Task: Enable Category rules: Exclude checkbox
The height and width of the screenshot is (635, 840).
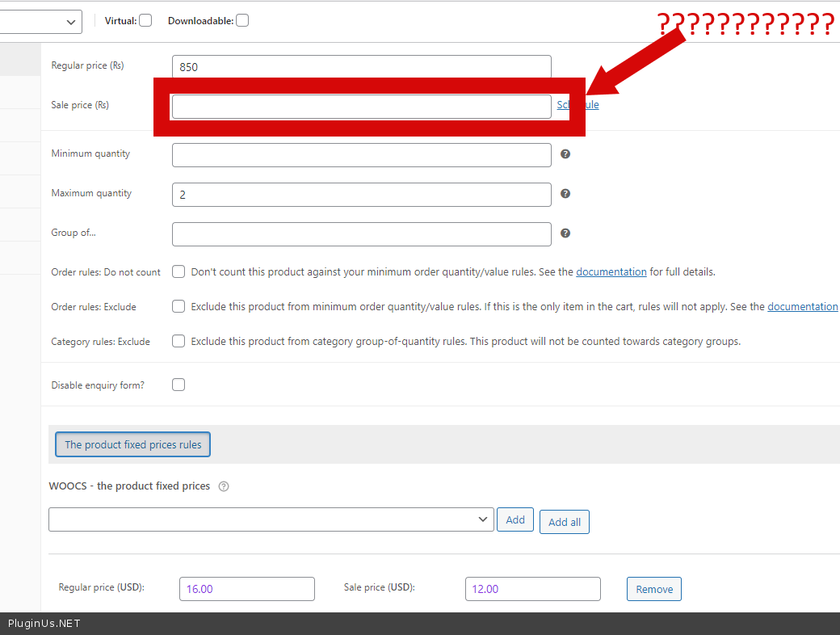Action: click(178, 341)
